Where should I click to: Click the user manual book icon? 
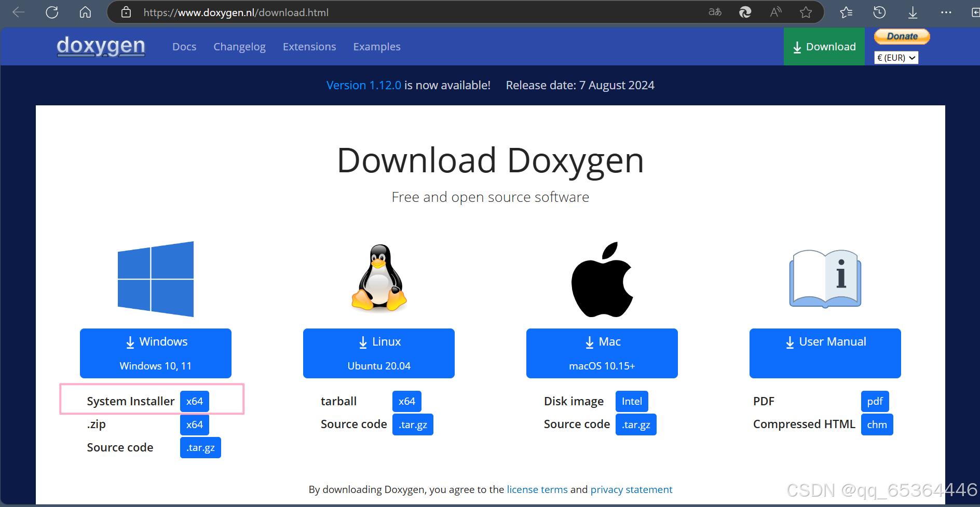tap(825, 279)
